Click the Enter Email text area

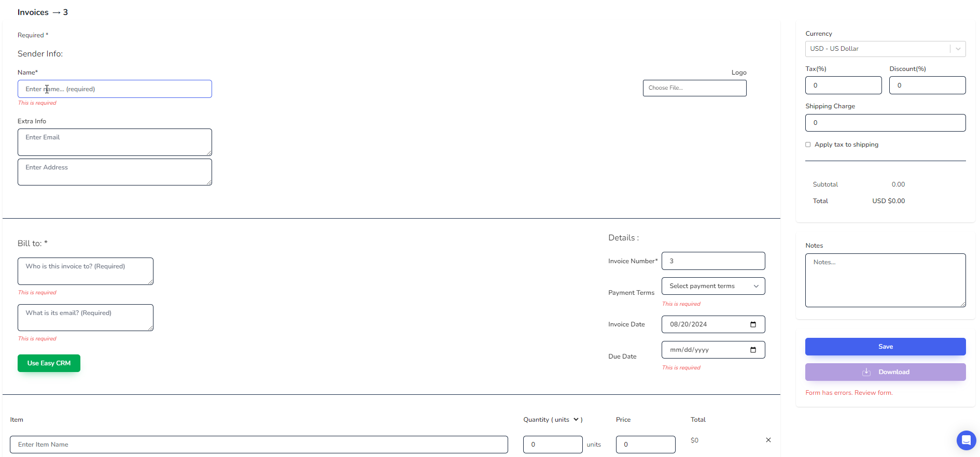tap(115, 142)
